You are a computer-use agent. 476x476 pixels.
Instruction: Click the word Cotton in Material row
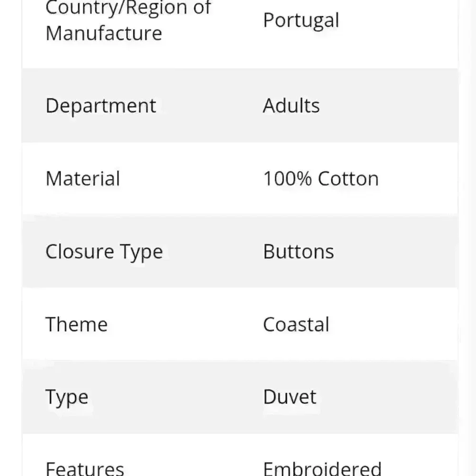[x=348, y=178]
